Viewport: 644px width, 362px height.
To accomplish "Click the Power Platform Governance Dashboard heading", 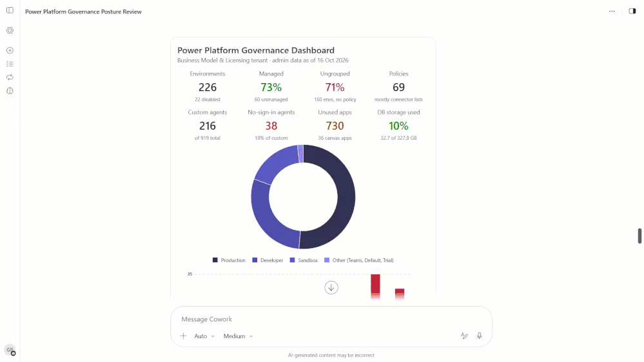I will click(x=256, y=50).
